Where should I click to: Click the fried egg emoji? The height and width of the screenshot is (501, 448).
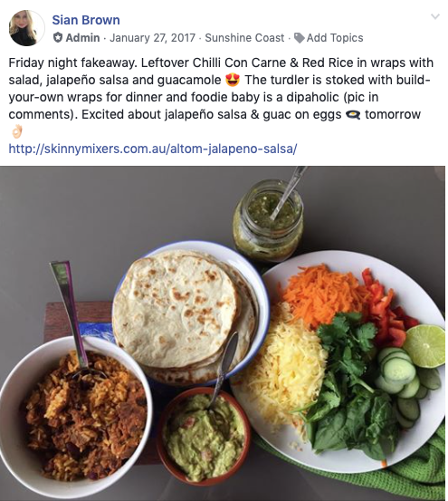pos(353,115)
